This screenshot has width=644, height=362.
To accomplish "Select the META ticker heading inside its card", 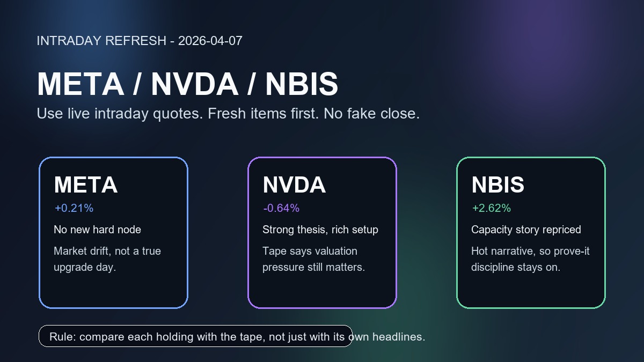I will [86, 185].
